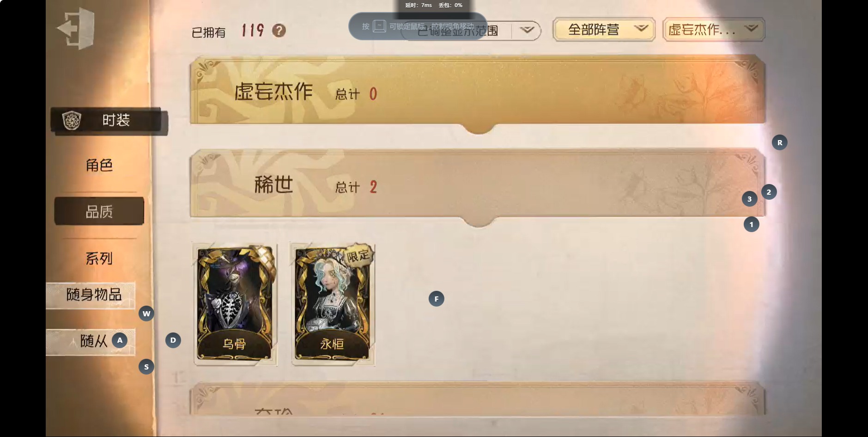The image size is (868, 437).
Task: Open the 虚妄杰作 quality dropdown
Action: [x=714, y=30]
